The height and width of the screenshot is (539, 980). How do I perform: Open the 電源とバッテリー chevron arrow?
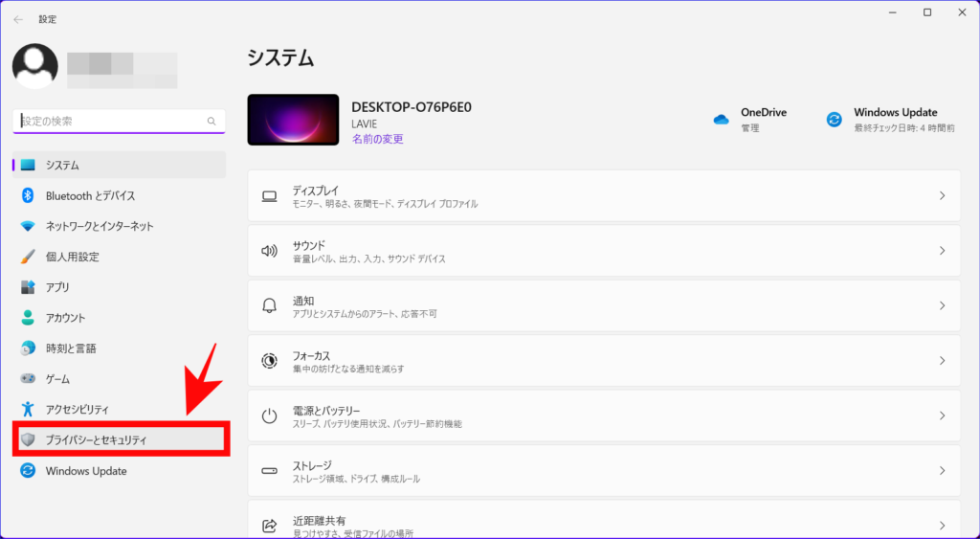(942, 415)
